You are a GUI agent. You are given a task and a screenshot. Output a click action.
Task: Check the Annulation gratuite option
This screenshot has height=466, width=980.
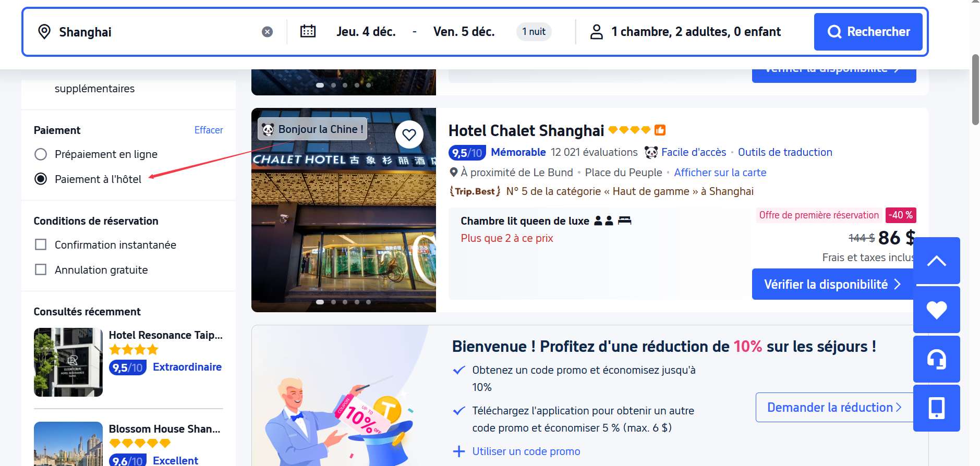pyautogui.click(x=41, y=270)
